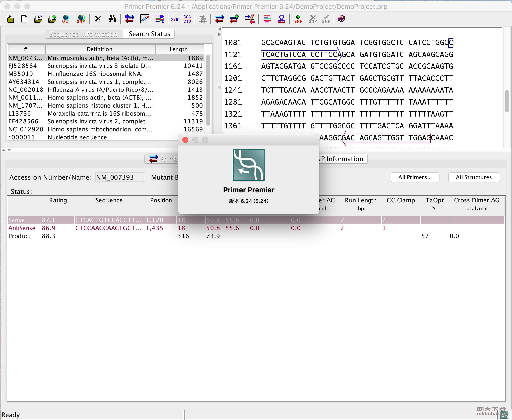Click the gray SNP delete X icon
The width and height of the screenshot is (512, 420).
(313, 19)
